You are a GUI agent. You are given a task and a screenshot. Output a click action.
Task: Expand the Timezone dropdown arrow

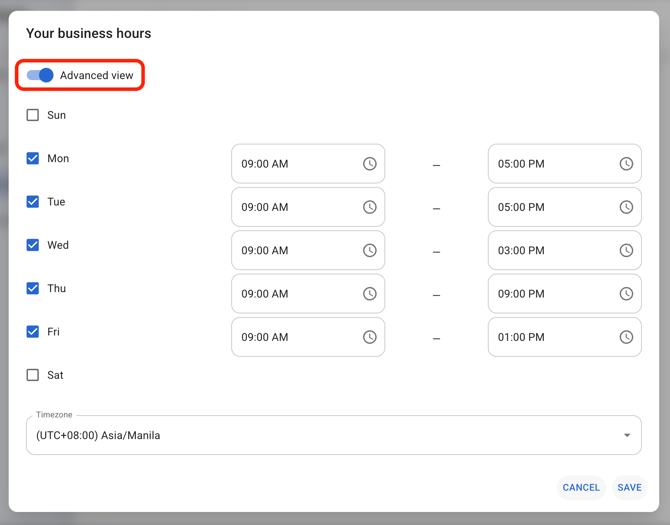coord(627,436)
